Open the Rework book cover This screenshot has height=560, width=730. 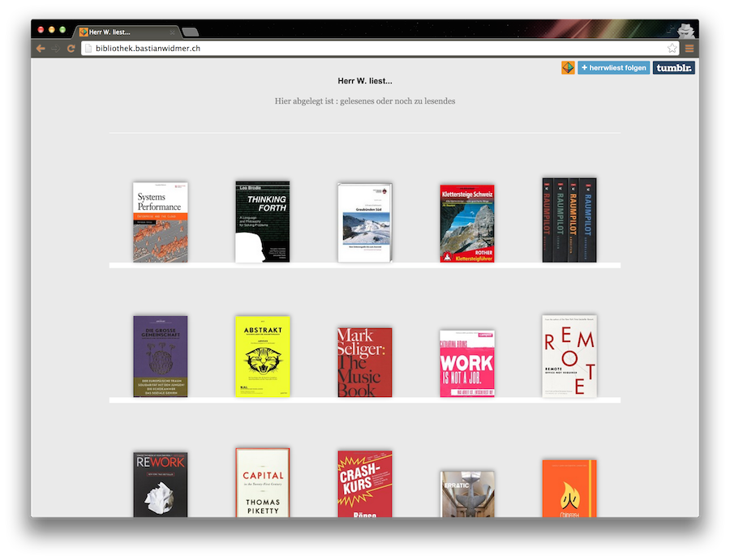[x=161, y=485]
